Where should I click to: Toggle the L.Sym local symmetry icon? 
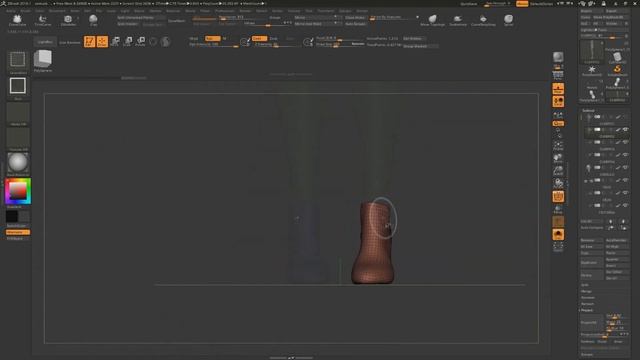[558, 115]
